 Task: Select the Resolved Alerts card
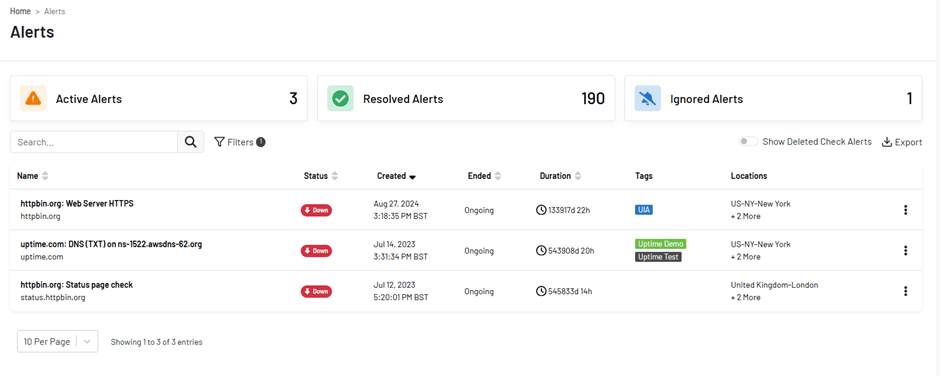pyautogui.click(x=466, y=98)
